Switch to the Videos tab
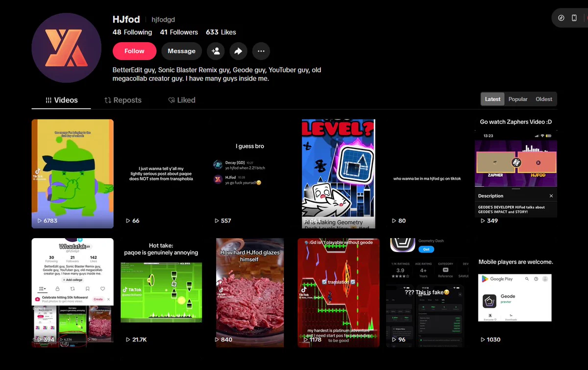 (61, 100)
